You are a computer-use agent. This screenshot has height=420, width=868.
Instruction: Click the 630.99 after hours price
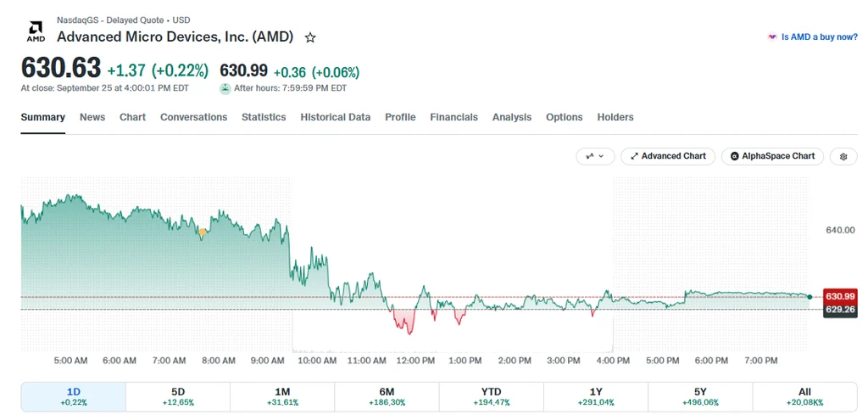[x=243, y=70]
